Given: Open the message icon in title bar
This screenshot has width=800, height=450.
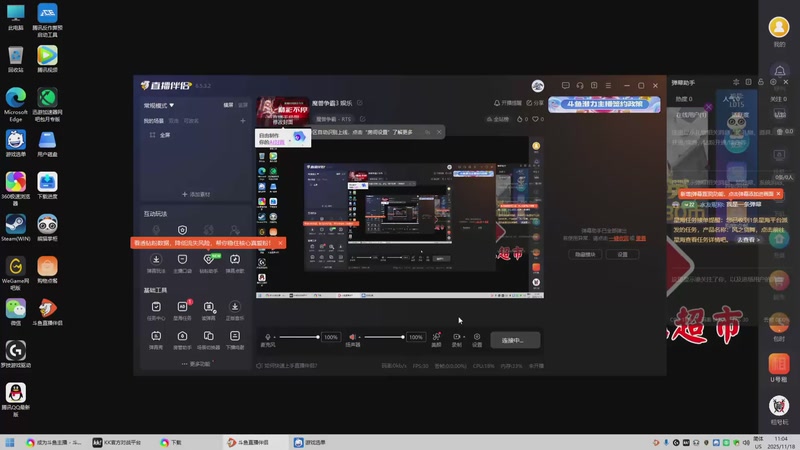Looking at the screenshot, I should [565, 86].
